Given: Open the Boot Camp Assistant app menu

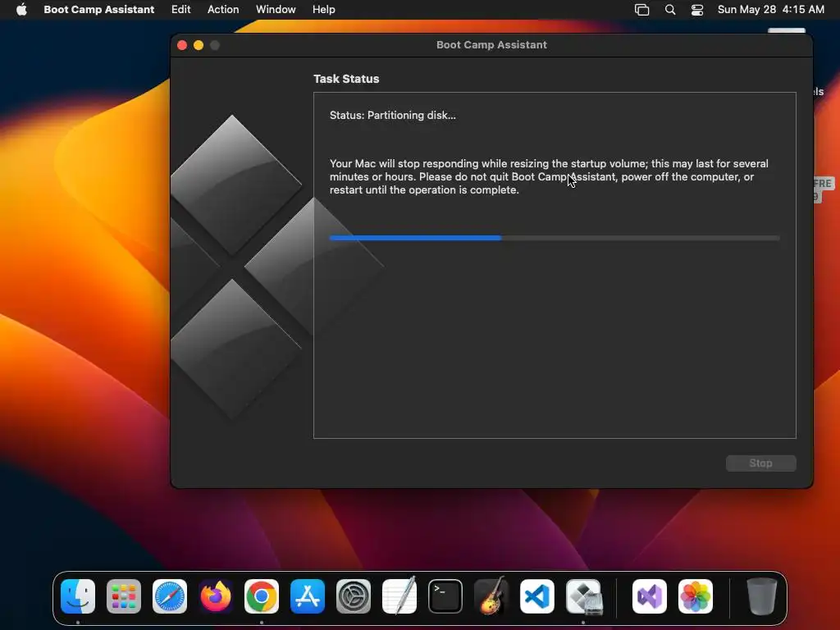Looking at the screenshot, I should click(x=99, y=10).
